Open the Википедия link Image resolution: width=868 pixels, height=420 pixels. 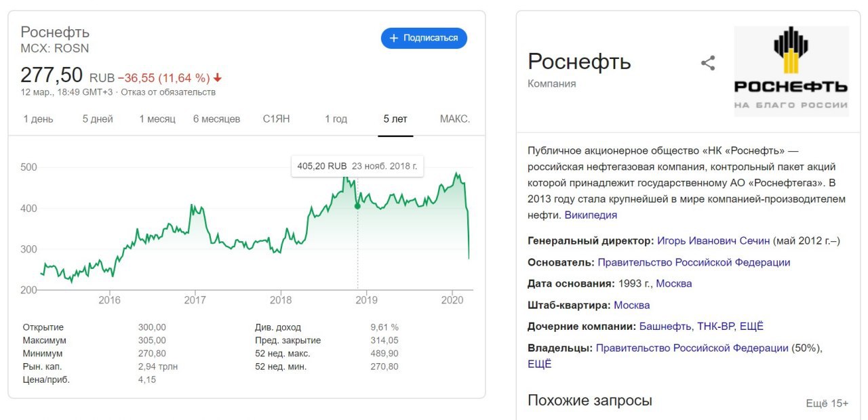tap(591, 215)
